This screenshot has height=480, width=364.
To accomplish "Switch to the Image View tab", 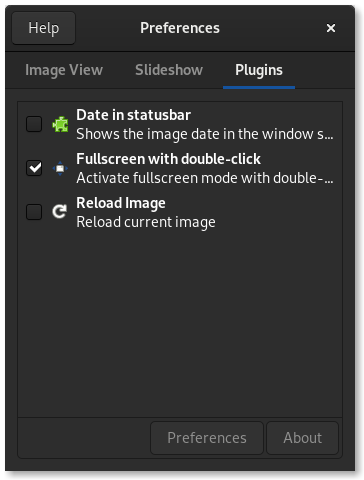I will 64,70.
